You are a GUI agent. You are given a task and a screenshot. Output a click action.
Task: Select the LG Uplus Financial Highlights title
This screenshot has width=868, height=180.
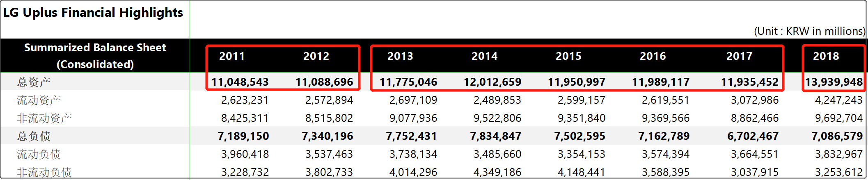(x=93, y=13)
